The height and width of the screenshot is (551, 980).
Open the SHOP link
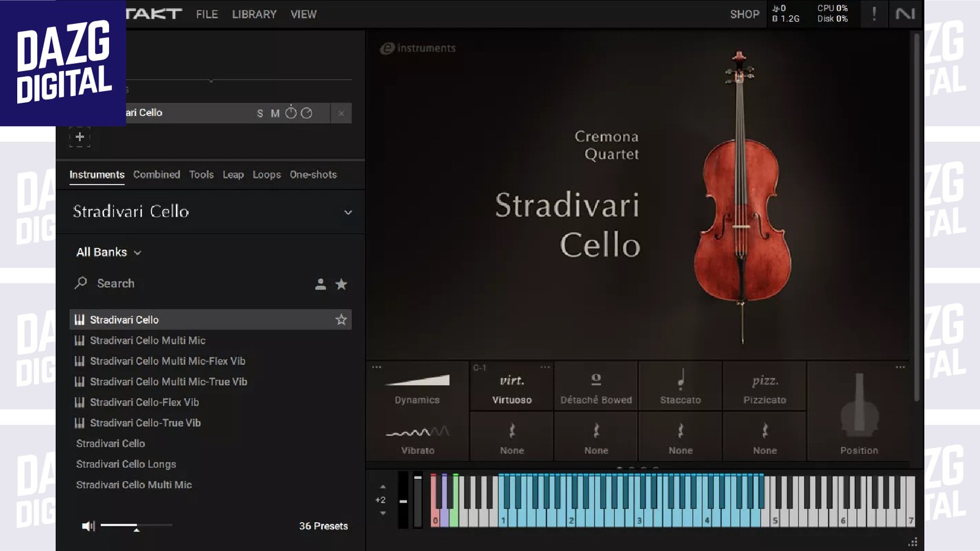[744, 14]
